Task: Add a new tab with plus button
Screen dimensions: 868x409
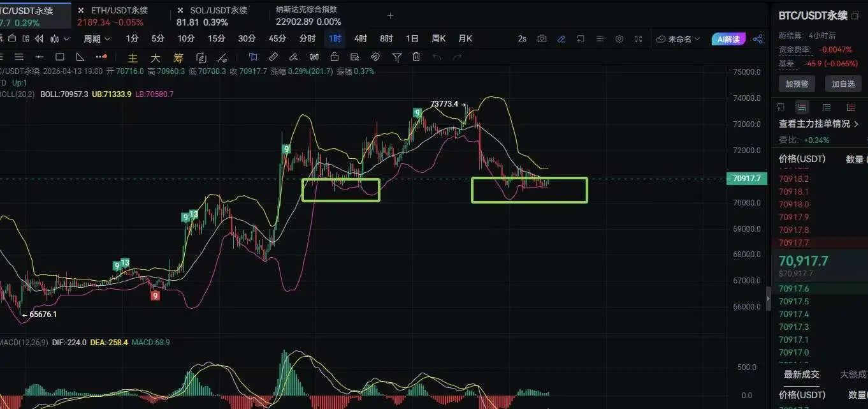Action: pos(391,15)
